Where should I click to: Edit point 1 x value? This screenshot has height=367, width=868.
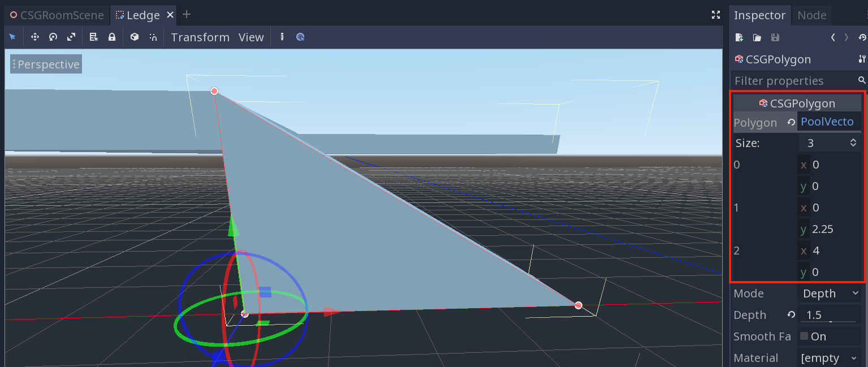tap(830, 208)
